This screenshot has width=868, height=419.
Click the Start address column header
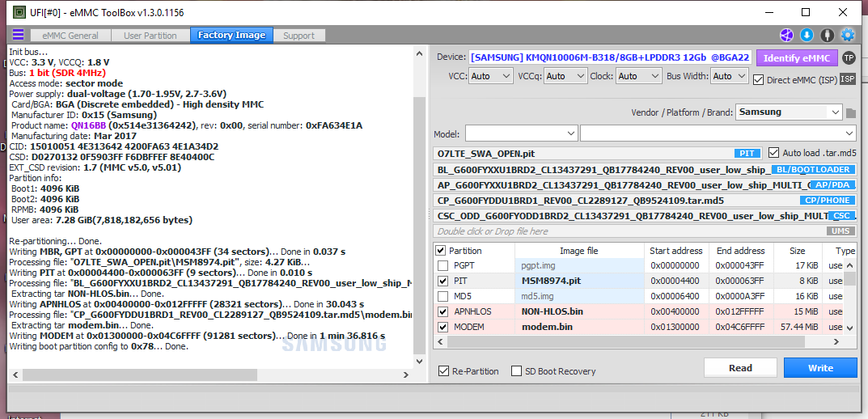[676, 251]
